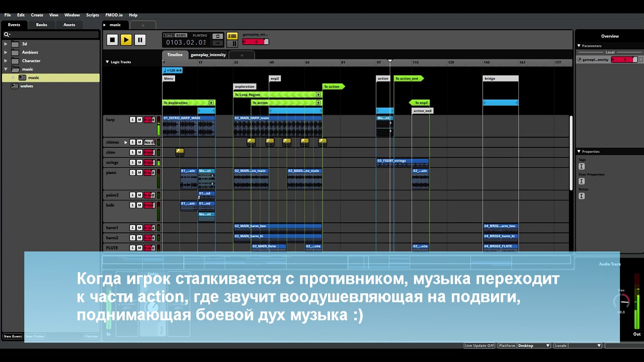The width and height of the screenshot is (644, 362).
Task: Click first chimes event instrument icon
Action: [x=251, y=142]
